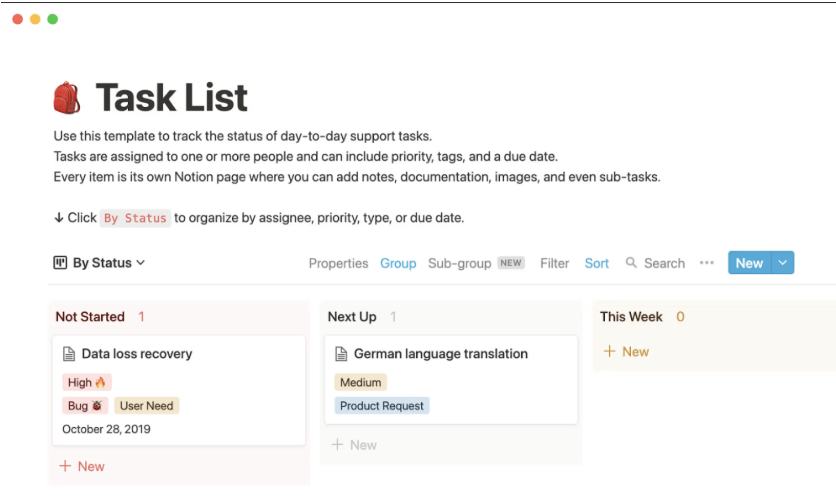
Task: Open the German language translation card
Action: pyautogui.click(x=451, y=380)
